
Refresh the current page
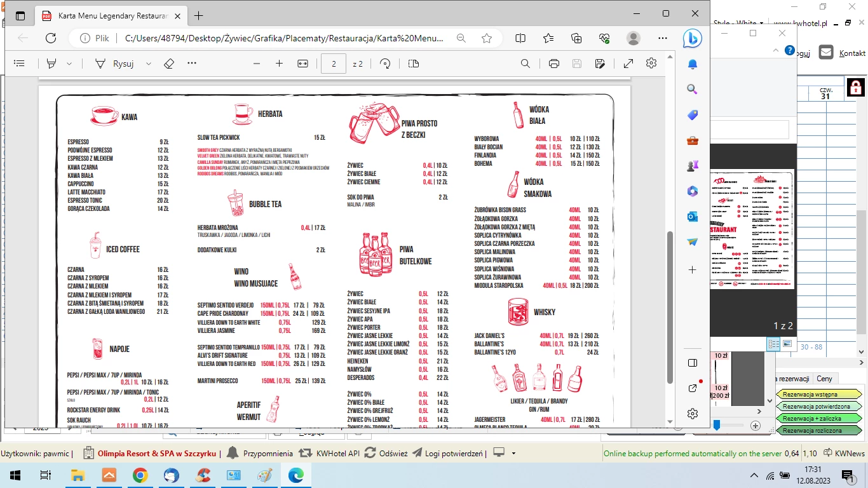click(x=51, y=38)
